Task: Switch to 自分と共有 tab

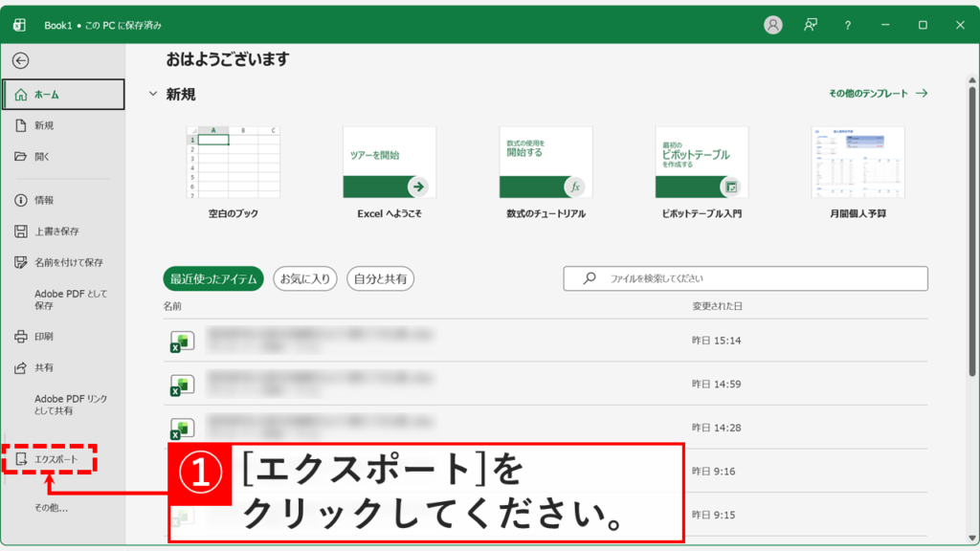Action: [x=380, y=278]
